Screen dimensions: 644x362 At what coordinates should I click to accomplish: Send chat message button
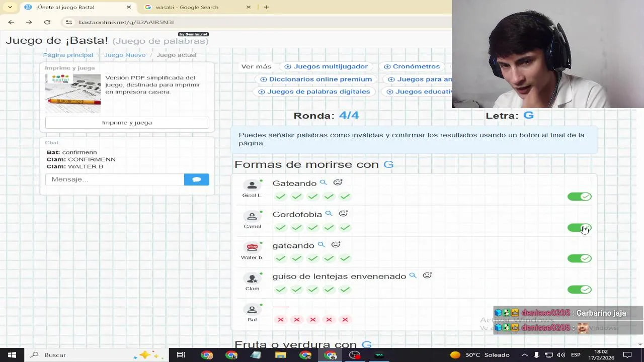tap(197, 179)
